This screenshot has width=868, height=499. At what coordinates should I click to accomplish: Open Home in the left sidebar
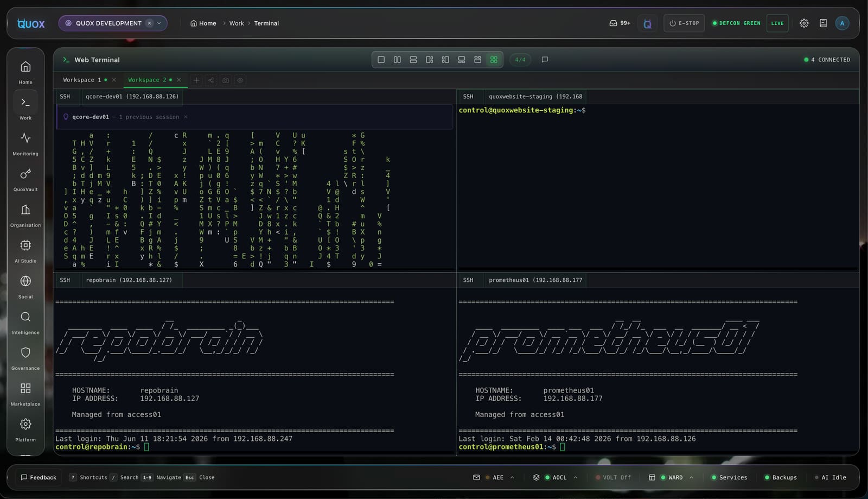(x=25, y=72)
